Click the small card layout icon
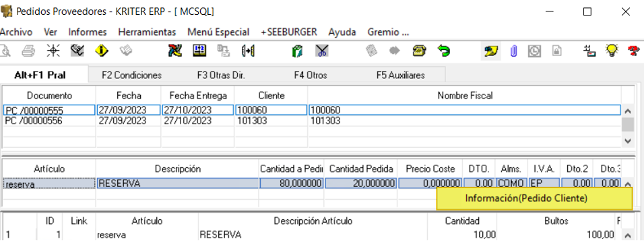644x245 pixels. [x=590, y=51]
